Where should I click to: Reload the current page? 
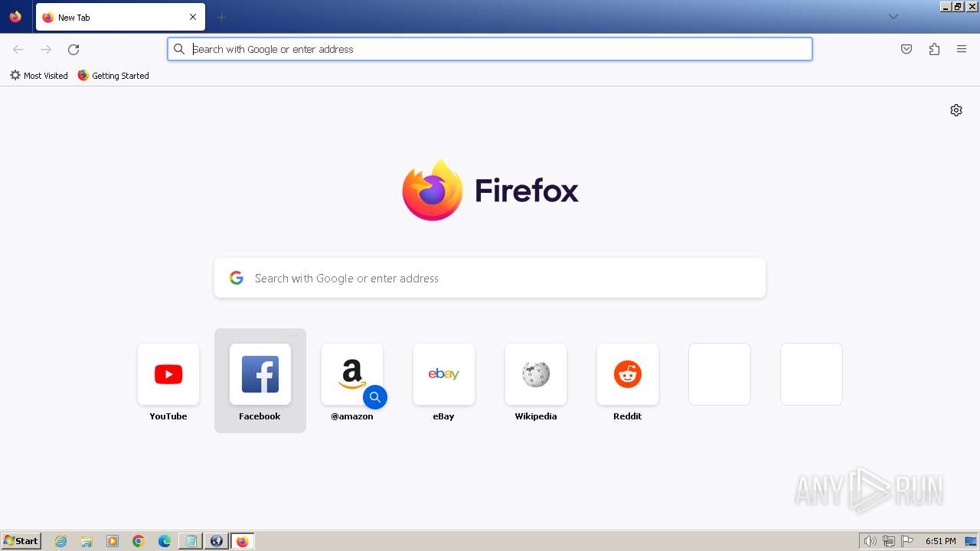(73, 49)
